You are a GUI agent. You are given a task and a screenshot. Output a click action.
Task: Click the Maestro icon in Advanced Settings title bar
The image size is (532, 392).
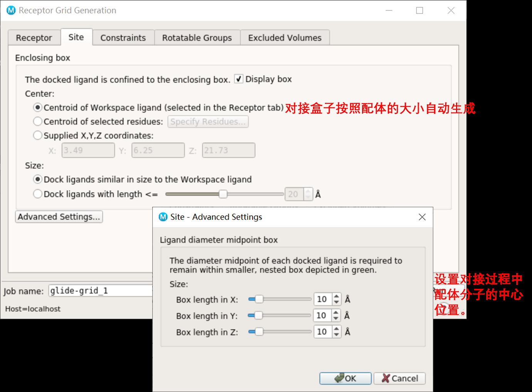(163, 217)
